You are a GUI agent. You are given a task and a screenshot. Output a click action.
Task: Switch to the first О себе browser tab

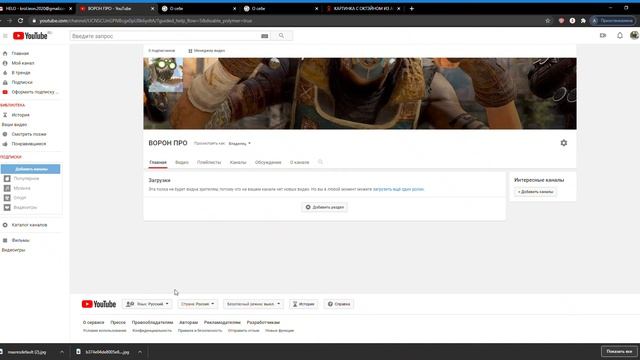(x=198, y=9)
